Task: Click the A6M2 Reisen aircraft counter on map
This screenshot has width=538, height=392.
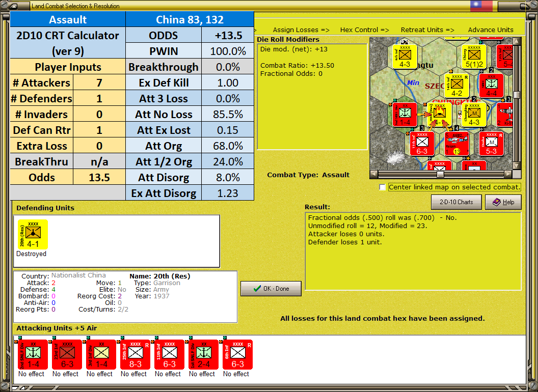Action: (x=457, y=144)
